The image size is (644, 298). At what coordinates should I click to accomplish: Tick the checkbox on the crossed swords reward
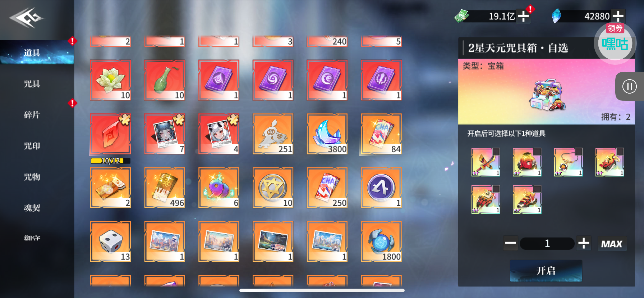point(496,152)
